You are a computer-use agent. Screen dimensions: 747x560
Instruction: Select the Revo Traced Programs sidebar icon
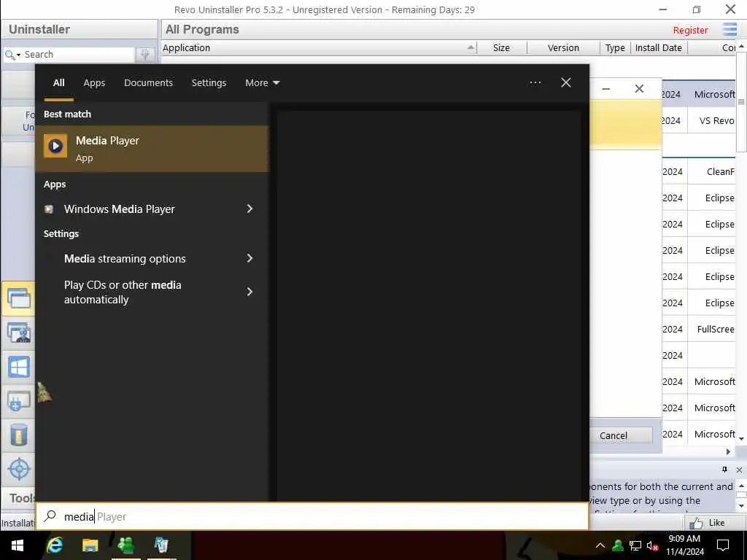pyautogui.click(x=18, y=332)
